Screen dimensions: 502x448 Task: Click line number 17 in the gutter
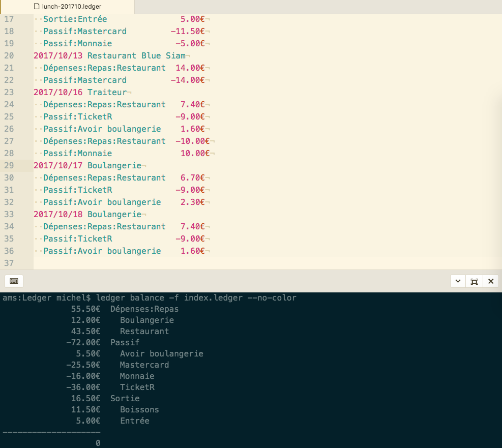(x=9, y=19)
